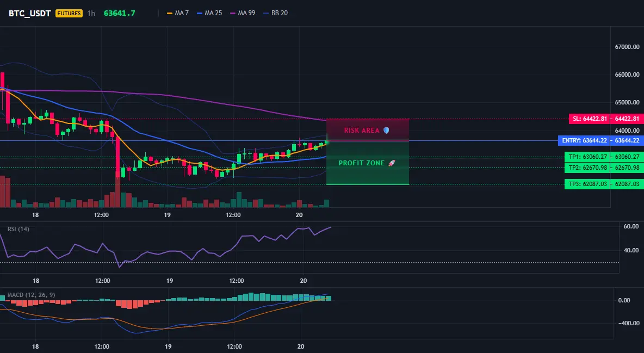
Task: Click the RISK AREA zone label
Action: 362,131
